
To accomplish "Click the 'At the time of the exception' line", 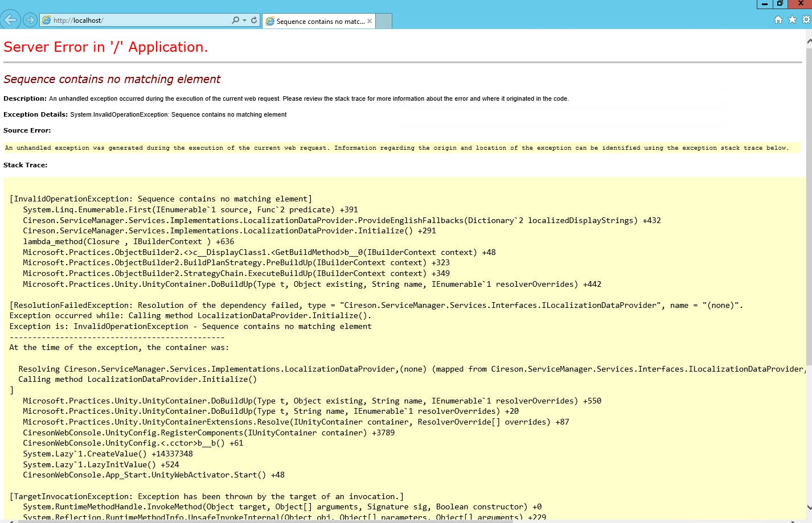I will pos(120,347).
